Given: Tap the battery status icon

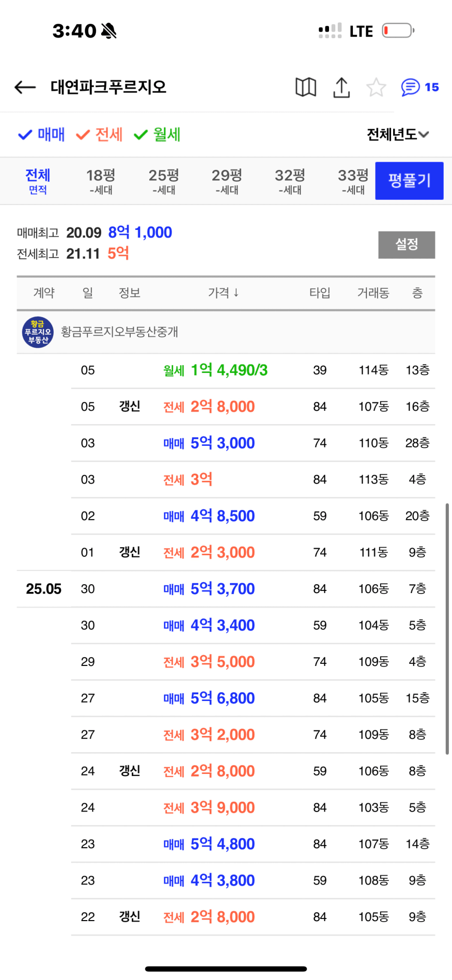Looking at the screenshot, I should click(x=398, y=31).
